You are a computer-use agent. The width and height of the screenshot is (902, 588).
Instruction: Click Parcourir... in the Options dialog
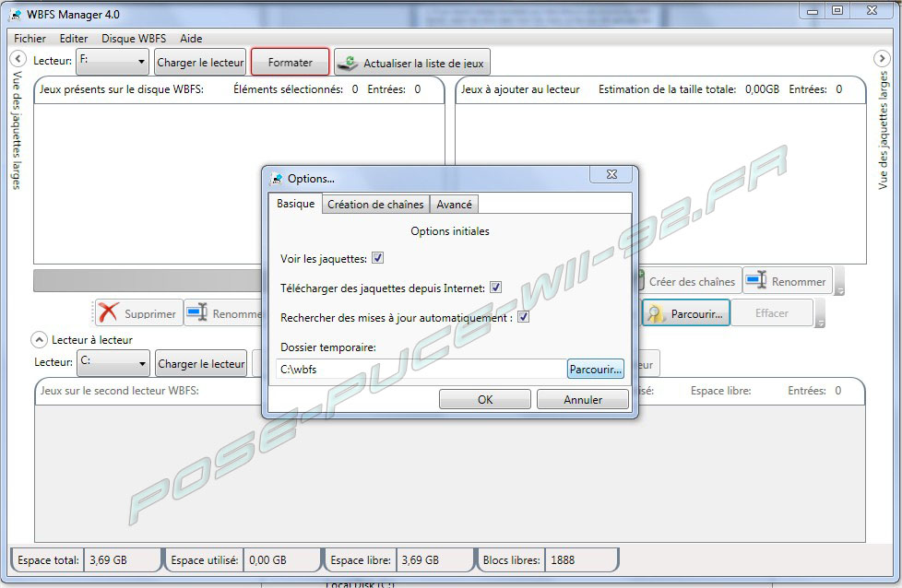click(596, 369)
